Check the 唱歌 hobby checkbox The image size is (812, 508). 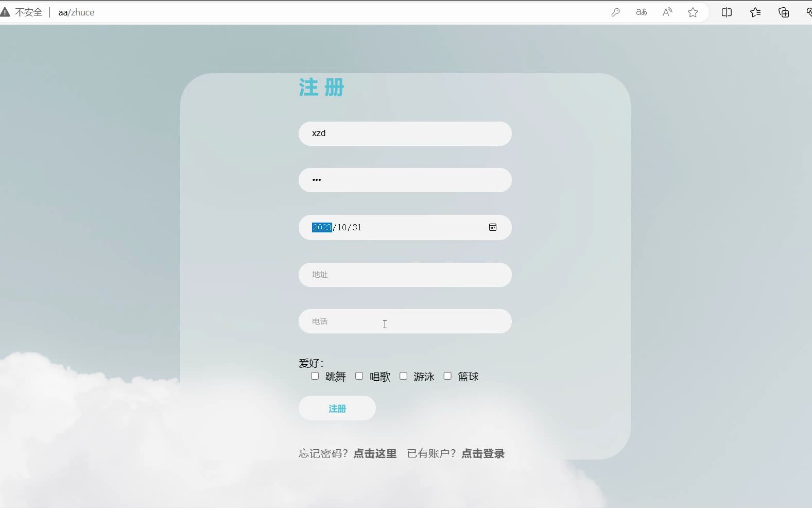click(x=359, y=376)
